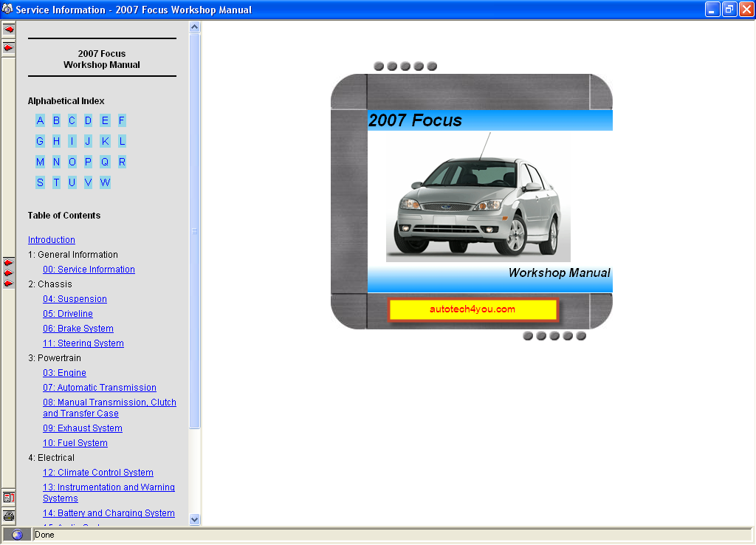756x545 pixels.
Task: Click the printer icon at bottom left
Action: click(x=8, y=516)
